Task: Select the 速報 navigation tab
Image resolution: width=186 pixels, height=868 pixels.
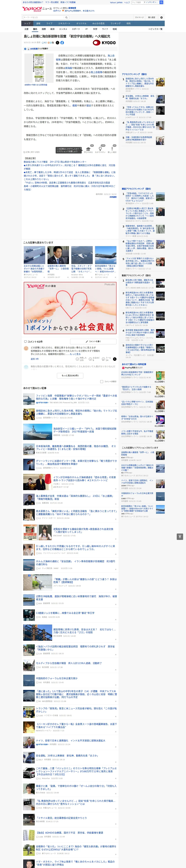Action: (x=38, y=24)
